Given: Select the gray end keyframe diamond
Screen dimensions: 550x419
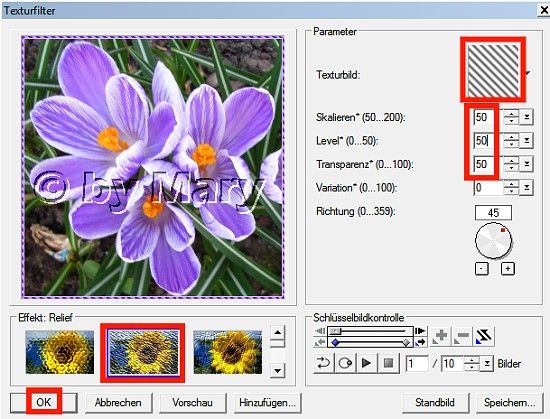Looking at the screenshot, I should 406,342.
